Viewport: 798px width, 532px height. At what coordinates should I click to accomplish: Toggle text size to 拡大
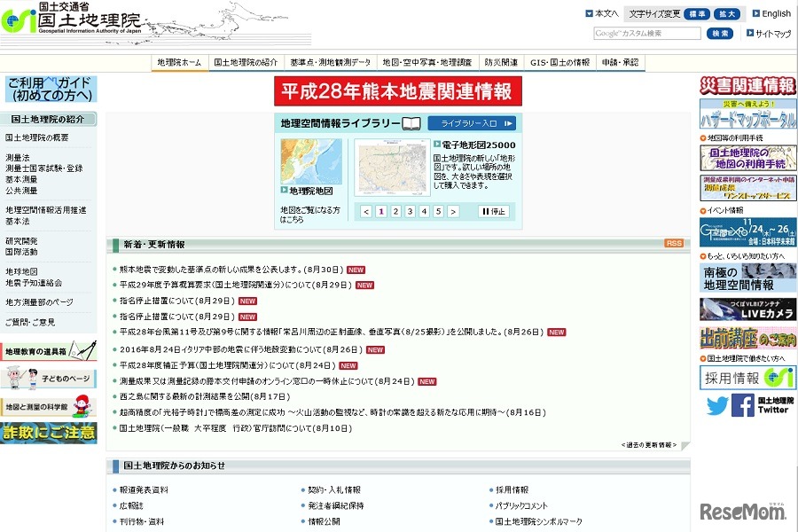click(728, 14)
